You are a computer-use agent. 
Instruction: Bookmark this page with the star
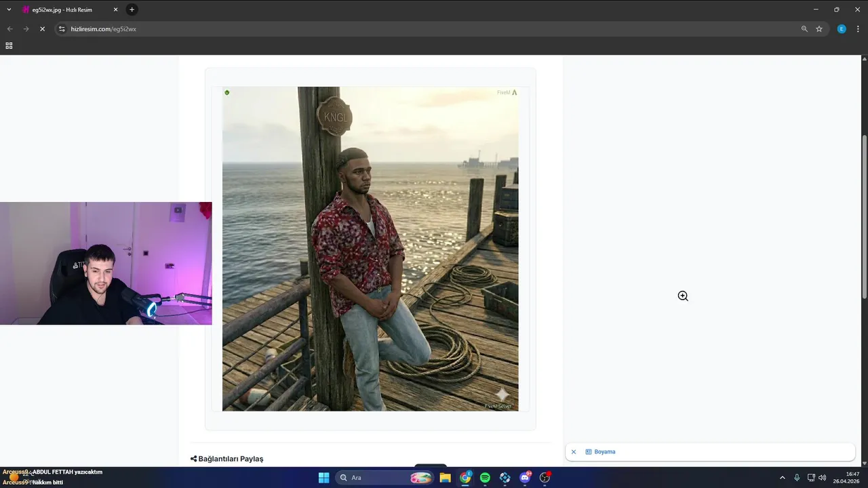click(x=819, y=29)
